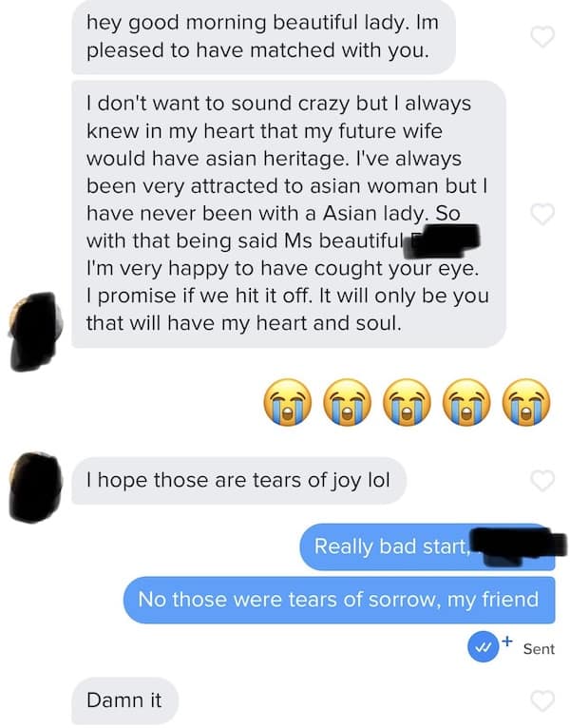Click the last crying emoji on right
The image size is (570, 728).
(x=527, y=402)
